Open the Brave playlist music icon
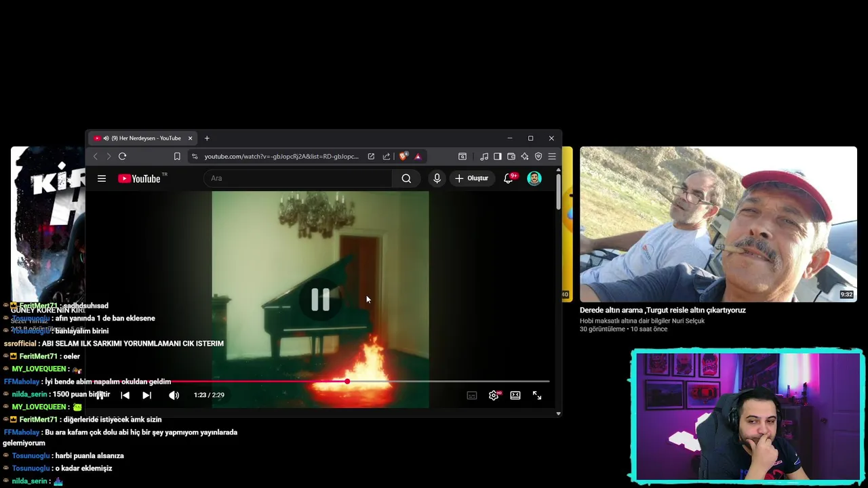868x488 pixels. coord(484,157)
